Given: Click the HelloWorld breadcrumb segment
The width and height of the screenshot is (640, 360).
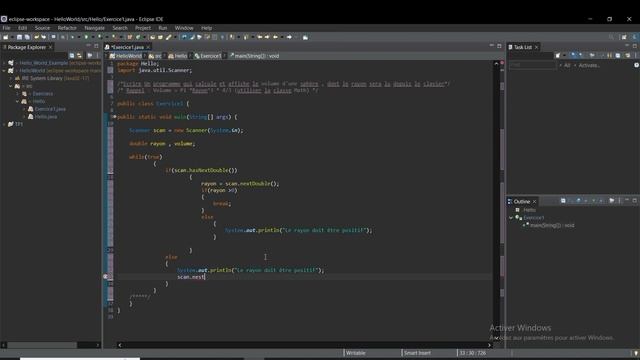Looking at the screenshot, I should (x=126, y=56).
